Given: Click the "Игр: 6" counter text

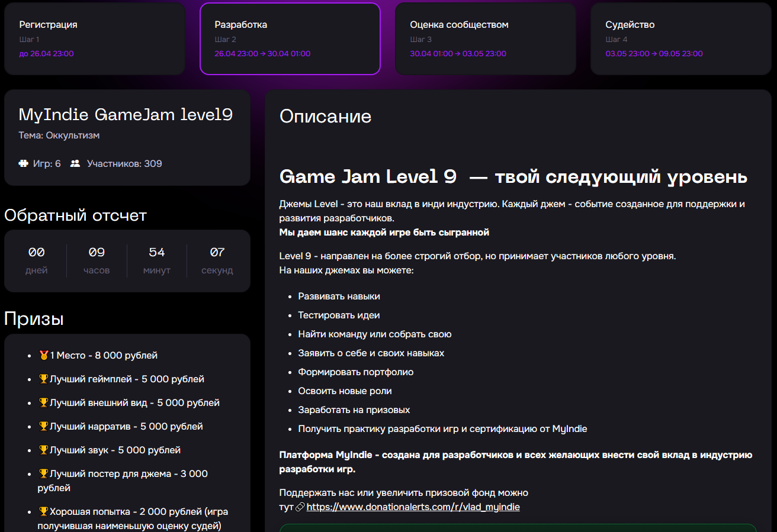Looking at the screenshot, I should click(x=47, y=163).
